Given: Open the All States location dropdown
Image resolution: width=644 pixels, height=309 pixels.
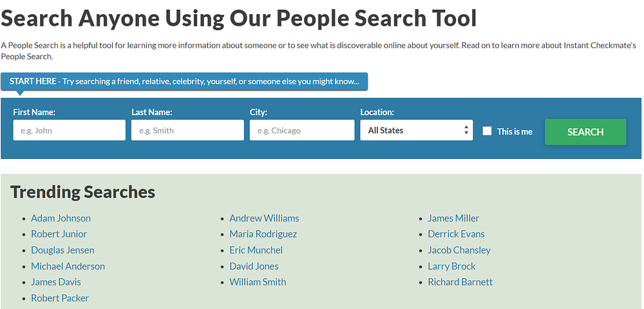Looking at the screenshot, I should pos(417,130).
